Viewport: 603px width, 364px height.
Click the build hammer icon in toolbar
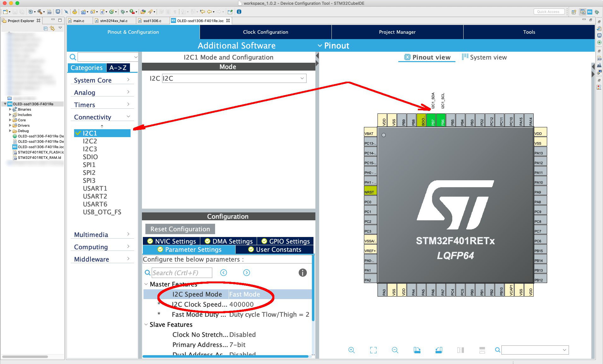coord(40,12)
